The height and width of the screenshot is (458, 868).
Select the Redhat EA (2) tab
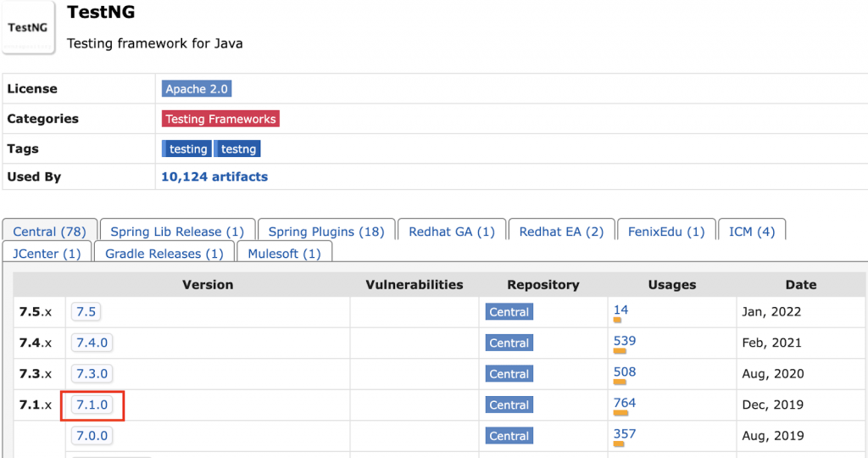coord(561,232)
